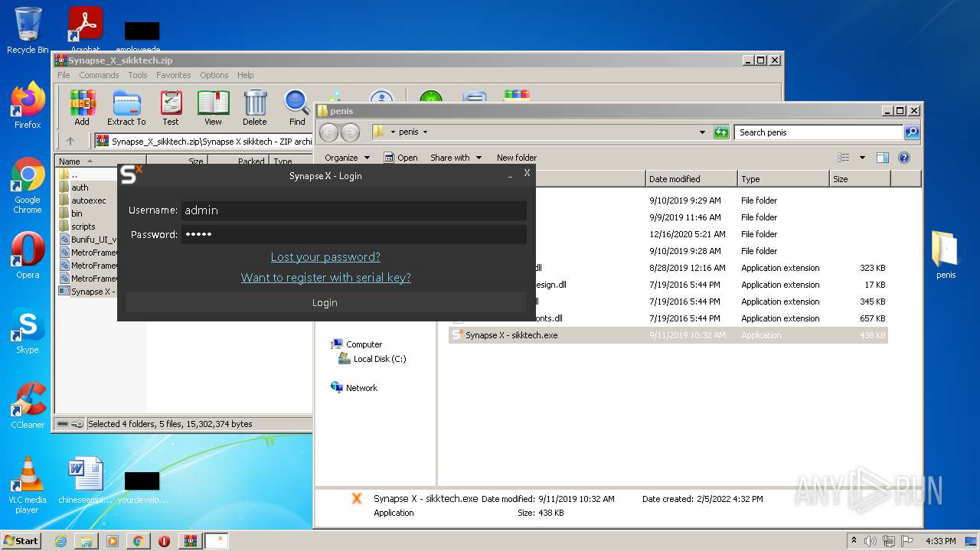Click Chrome icon in the taskbar
The height and width of the screenshot is (551, 980).
[138, 541]
